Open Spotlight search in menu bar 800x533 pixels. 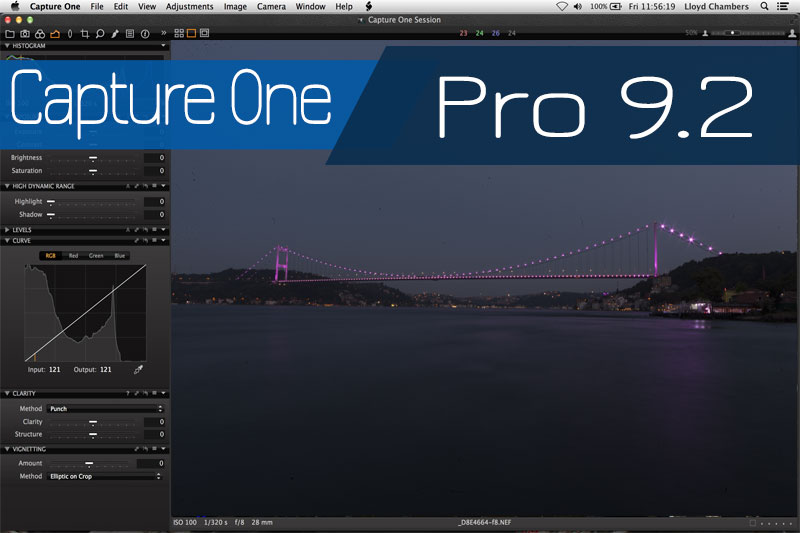point(764,6)
